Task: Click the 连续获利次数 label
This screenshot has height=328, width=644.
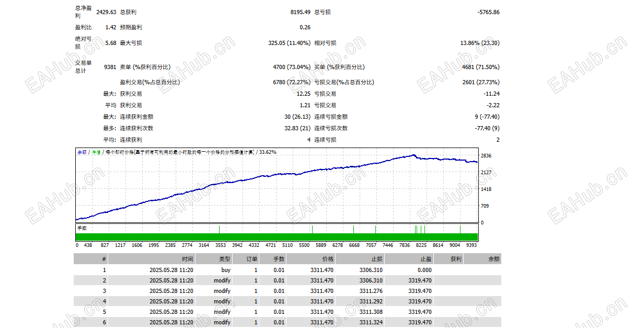Action: 136,128
